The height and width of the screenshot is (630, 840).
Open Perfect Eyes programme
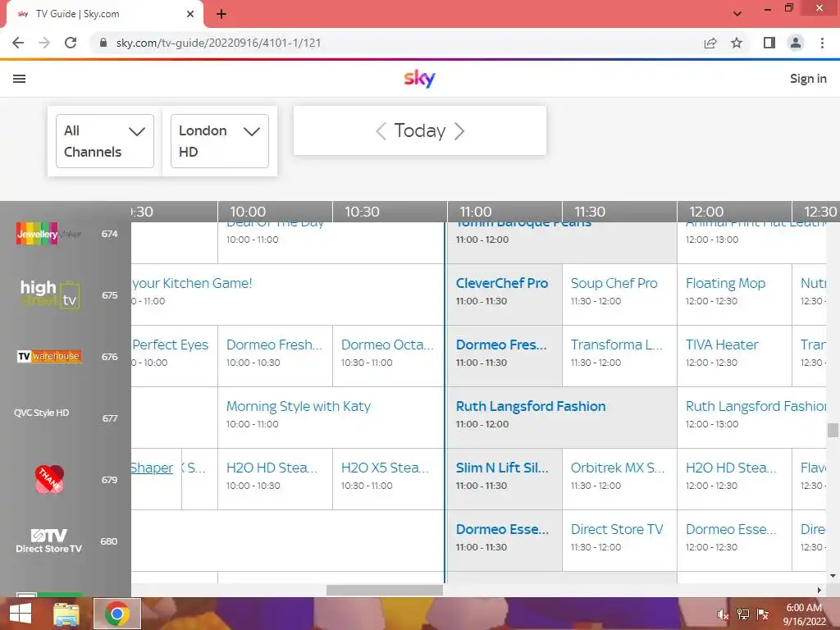coord(174,356)
